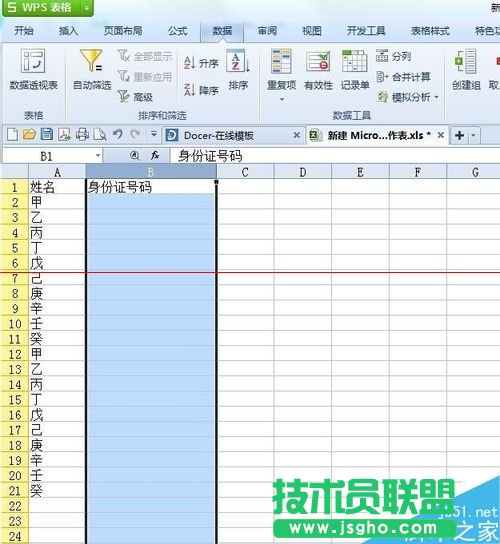Click cell A1 containing 姓名
Image resolution: width=500 pixels, height=544 pixels.
coord(57,187)
